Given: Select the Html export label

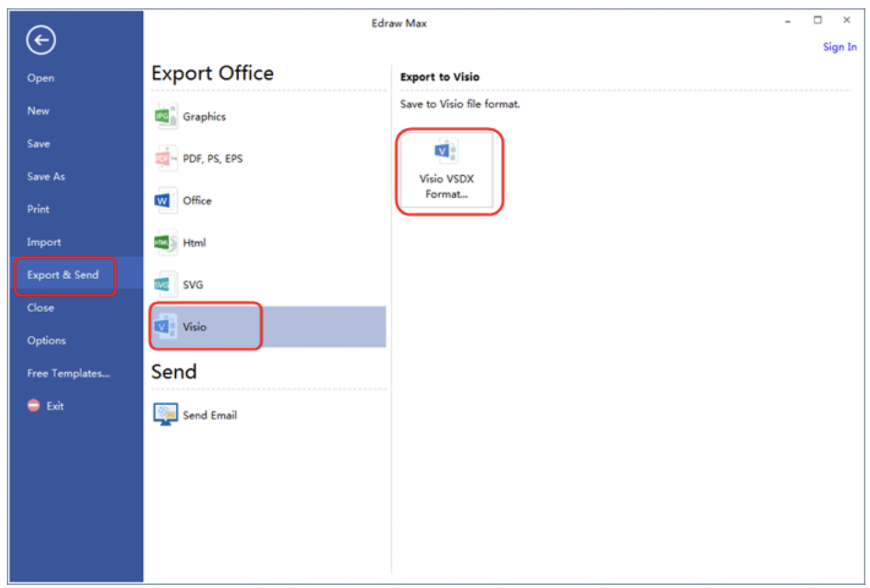Looking at the screenshot, I should click(x=194, y=243).
